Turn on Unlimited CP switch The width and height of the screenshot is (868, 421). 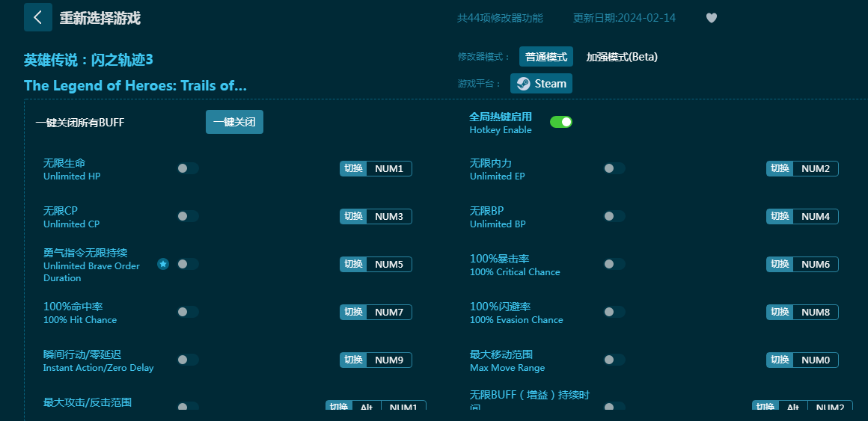pyautogui.click(x=188, y=216)
